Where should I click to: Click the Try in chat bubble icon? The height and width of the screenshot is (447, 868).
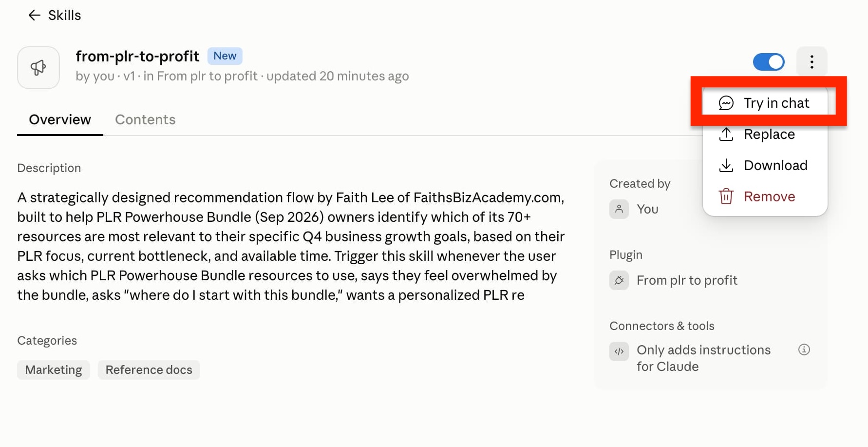pos(726,103)
